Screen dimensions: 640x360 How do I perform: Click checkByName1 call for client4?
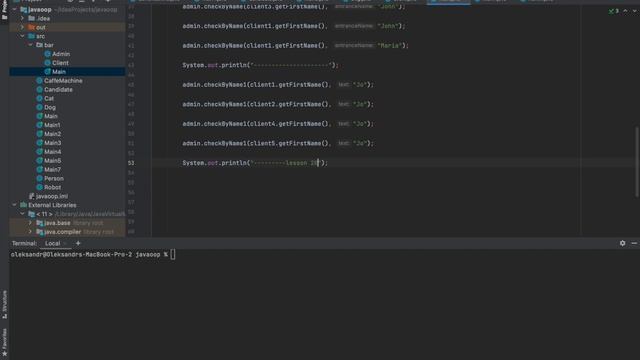pyautogui.click(x=278, y=124)
